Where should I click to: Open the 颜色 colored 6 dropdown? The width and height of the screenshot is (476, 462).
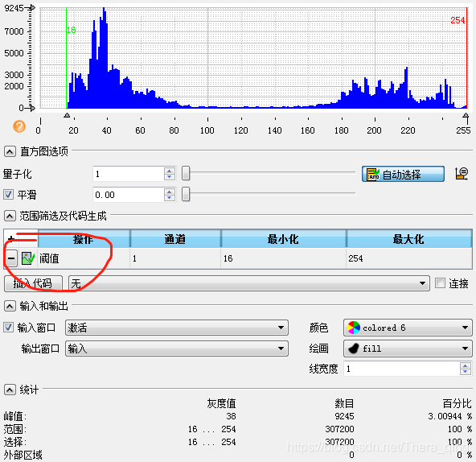(408, 328)
